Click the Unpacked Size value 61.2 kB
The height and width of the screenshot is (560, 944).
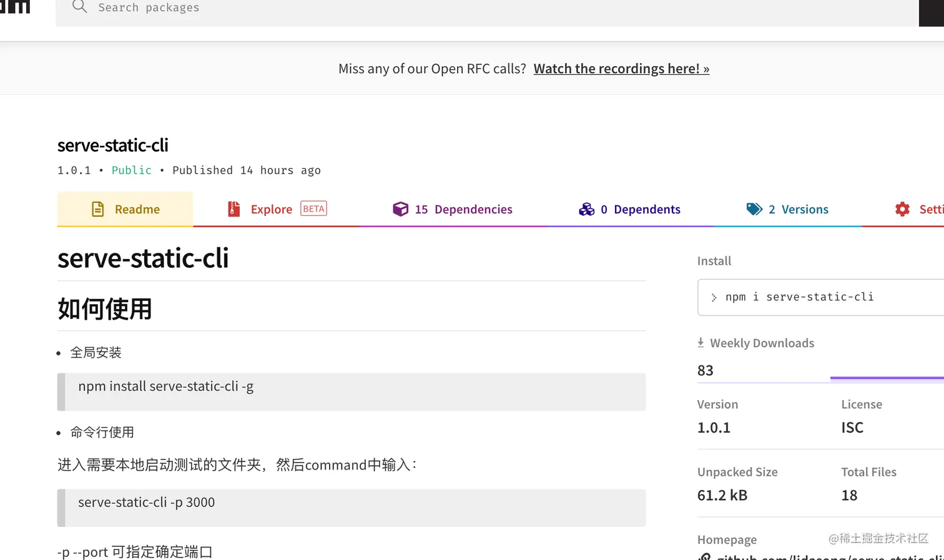pyautogui.click(x=722, y=495)
